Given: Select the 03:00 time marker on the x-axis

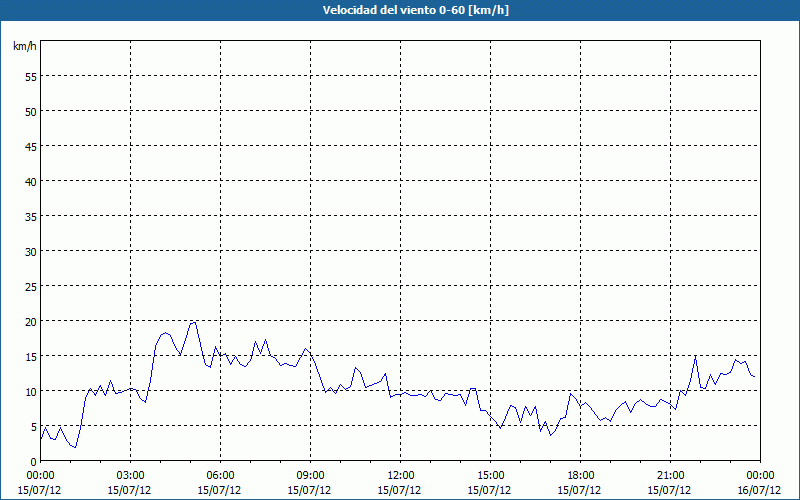Looking at the screenshot, I should pos(130,475).
